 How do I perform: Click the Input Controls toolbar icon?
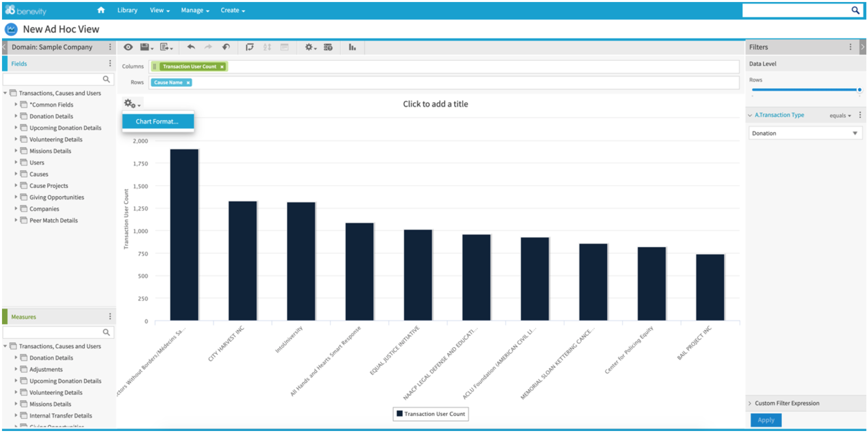(284, 47)
